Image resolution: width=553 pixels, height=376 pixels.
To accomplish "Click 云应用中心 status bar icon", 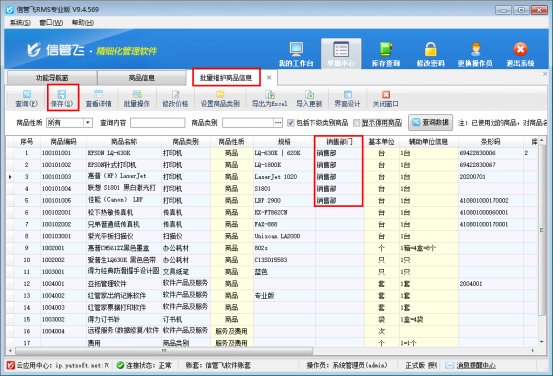I will point(11,365).
